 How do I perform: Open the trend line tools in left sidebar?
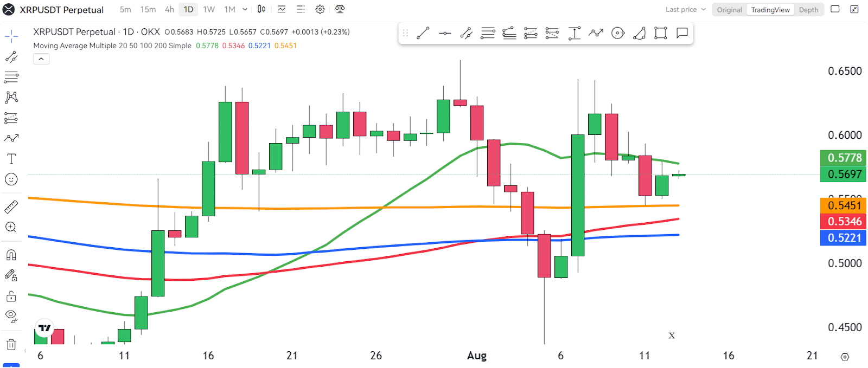coord(11,57)
